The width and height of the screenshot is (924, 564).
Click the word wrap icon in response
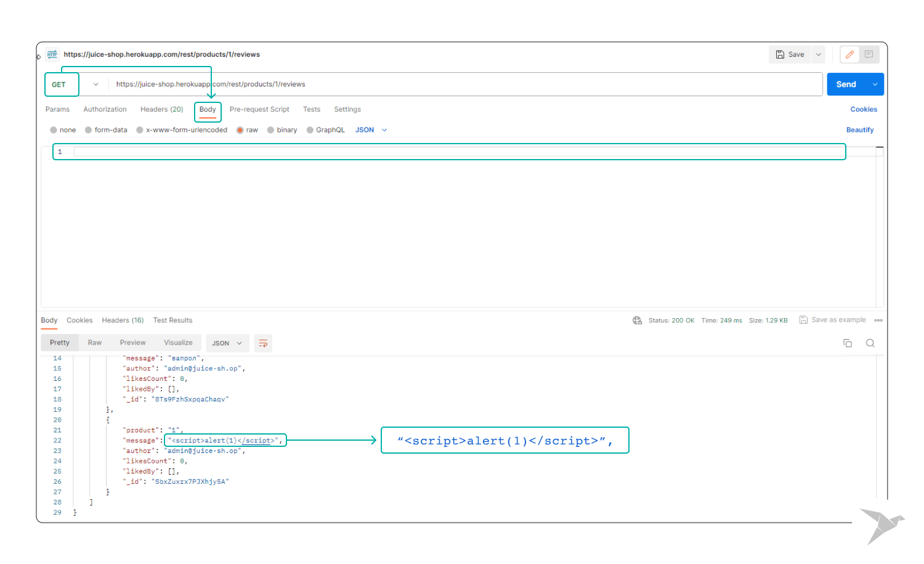tap(263, 343)
